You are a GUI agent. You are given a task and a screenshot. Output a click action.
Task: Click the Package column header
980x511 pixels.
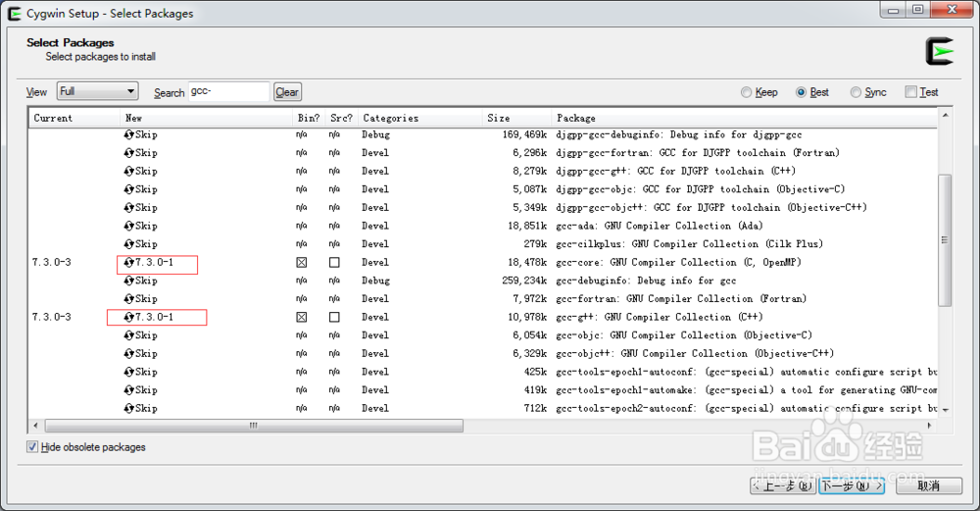(745, 118)
